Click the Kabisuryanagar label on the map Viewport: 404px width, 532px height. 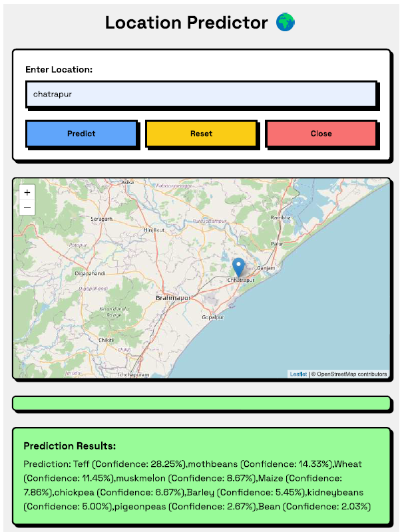(174, 186)
